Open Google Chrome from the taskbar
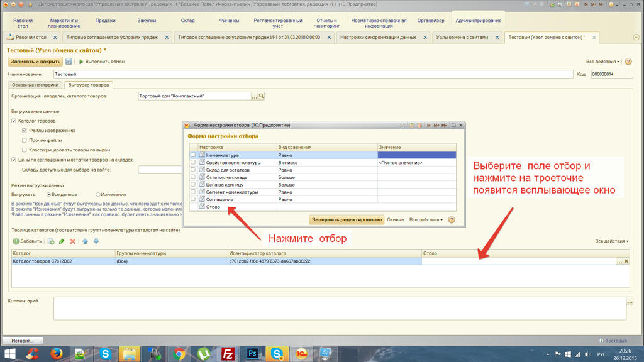644x362 pixels. 179,354
